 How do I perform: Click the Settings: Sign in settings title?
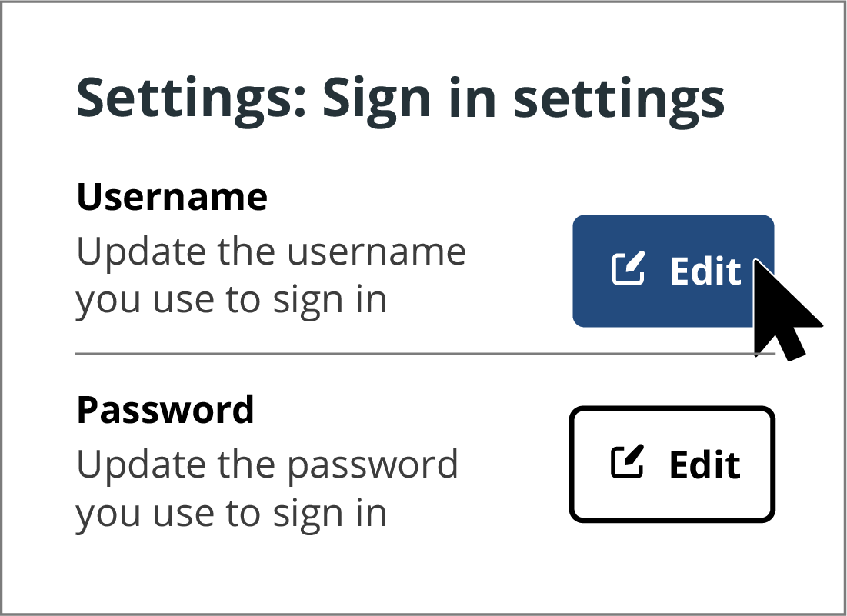401,98
